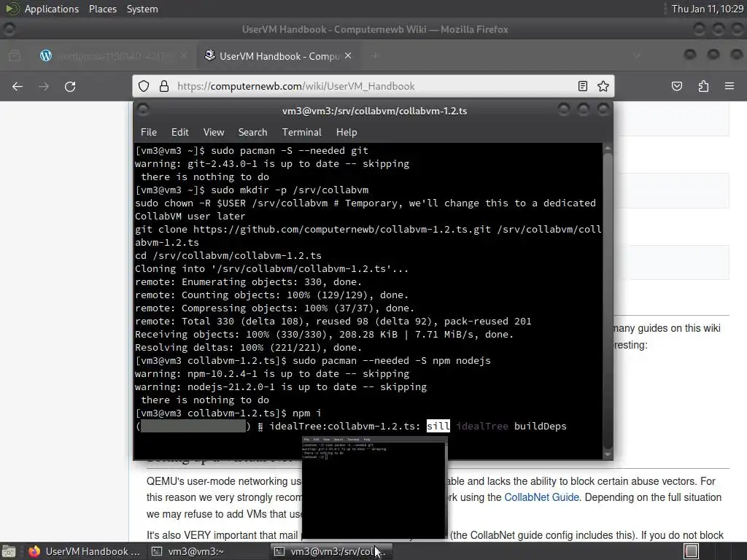Click the git clone URL line
The image size is (747, 560).
[x=368, y=236]
